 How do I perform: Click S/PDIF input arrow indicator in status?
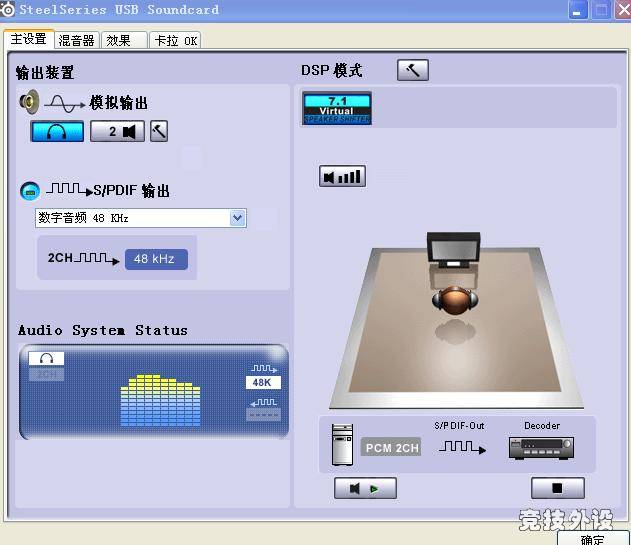tap(264, 402)
